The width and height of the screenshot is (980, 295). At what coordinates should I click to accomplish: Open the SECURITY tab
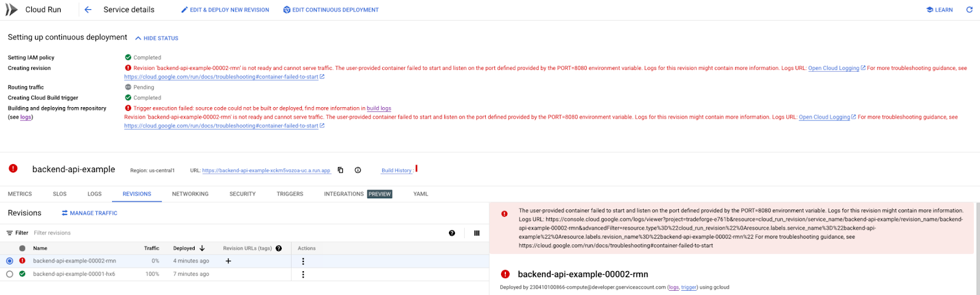coord(243,194)
